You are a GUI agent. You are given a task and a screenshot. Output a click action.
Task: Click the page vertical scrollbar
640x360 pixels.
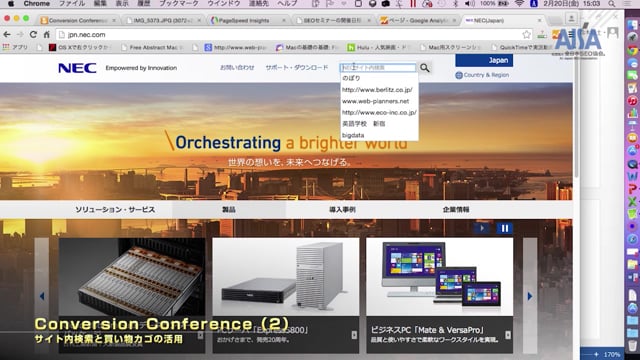[576, 122]
